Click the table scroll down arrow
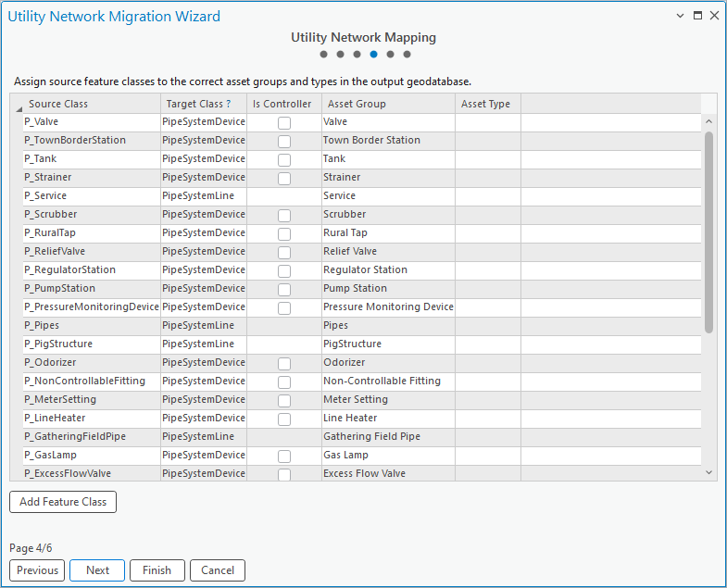727x588 pixels. point(708,472)
